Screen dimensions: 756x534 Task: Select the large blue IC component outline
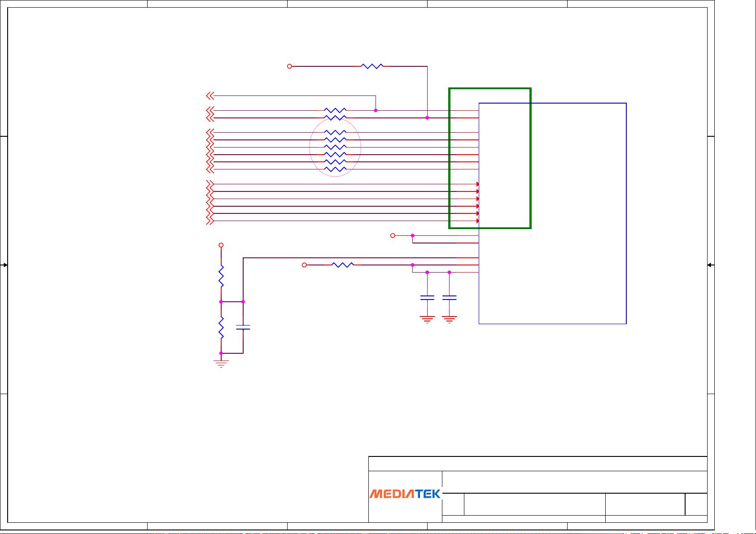tap(552, 213)
